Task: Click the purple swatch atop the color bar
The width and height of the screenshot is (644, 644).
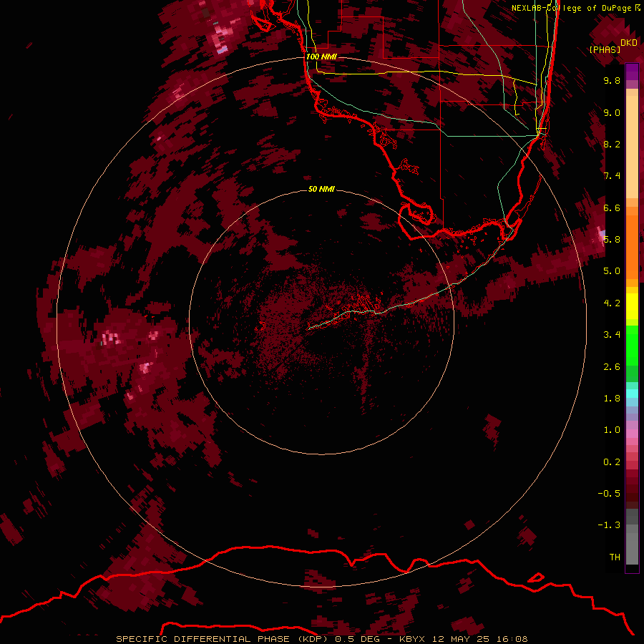Action: click(632, 72)
